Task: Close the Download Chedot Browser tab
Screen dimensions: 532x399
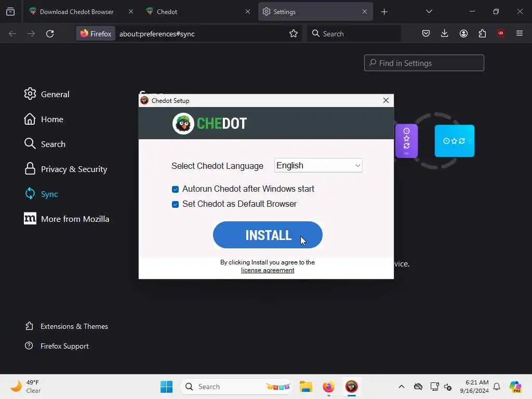Action: coord(130,11)
